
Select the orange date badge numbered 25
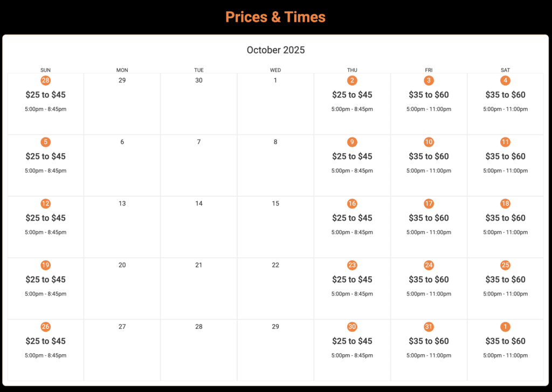(x=505, y=265)
